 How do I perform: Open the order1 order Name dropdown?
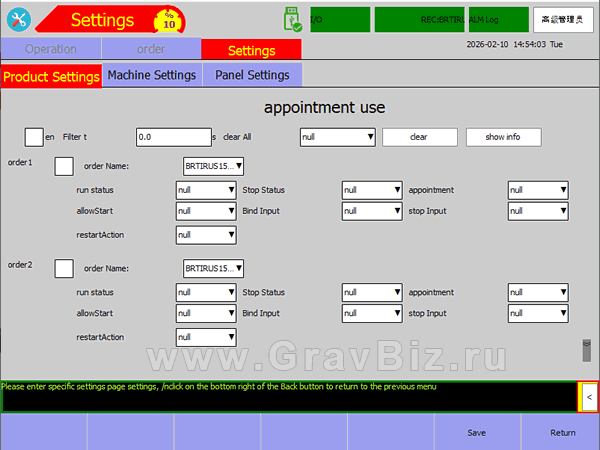click(x=214, y=166)
